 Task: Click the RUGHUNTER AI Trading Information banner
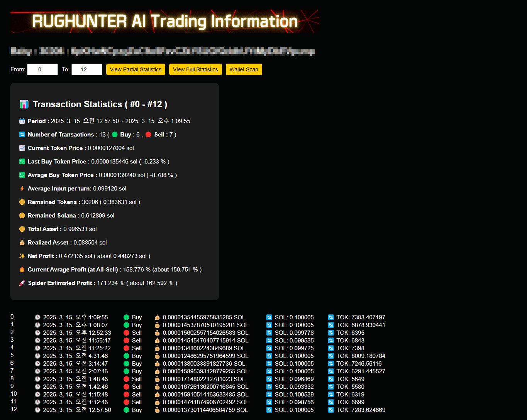point(165,21)
